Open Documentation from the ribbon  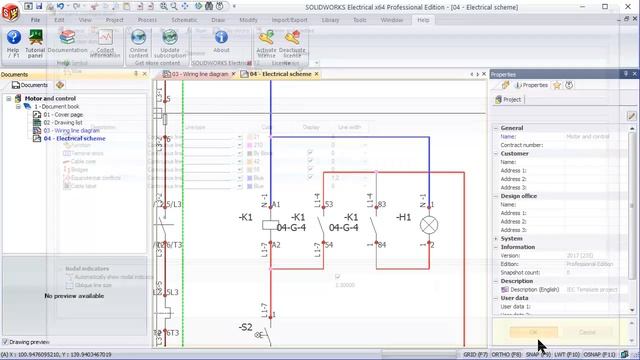(67, 42)
